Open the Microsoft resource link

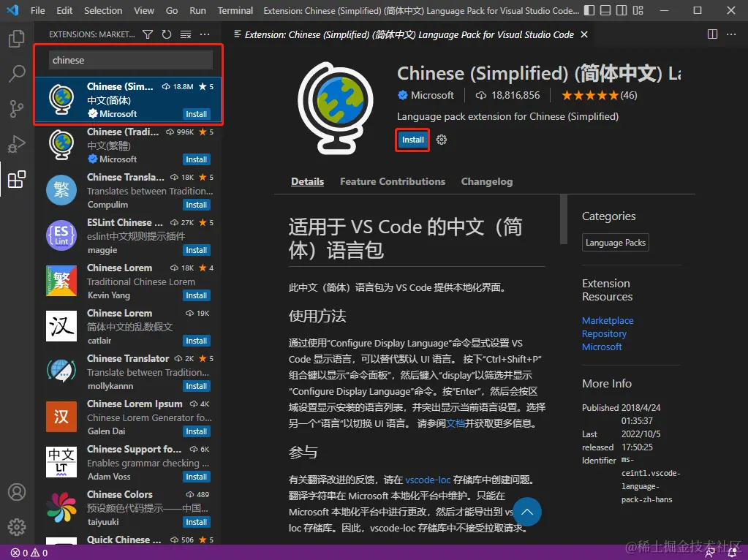(602, 347)
